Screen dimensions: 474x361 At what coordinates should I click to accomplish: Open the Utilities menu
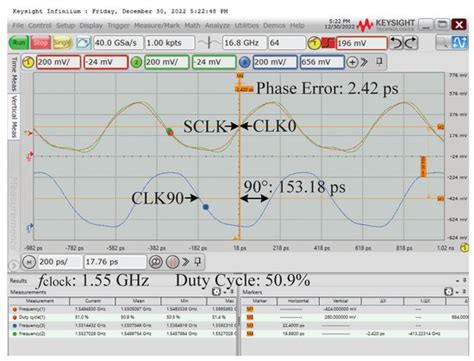(x=246, y=25)
